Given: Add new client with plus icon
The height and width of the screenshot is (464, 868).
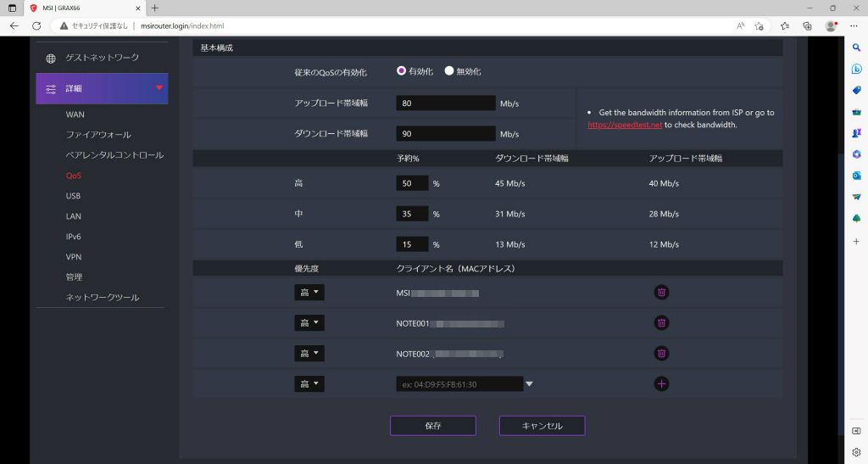Looking at the screenshot, I should (661, 383).
